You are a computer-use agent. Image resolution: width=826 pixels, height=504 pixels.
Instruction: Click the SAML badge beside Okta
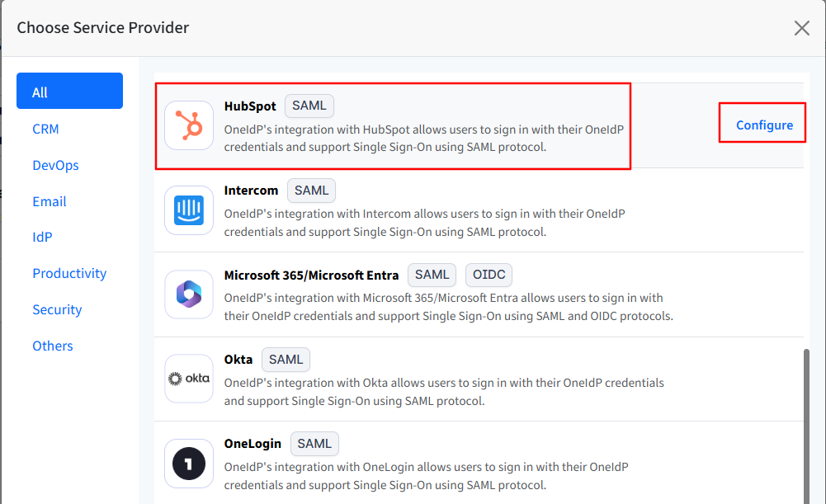(x=285, y=359)
